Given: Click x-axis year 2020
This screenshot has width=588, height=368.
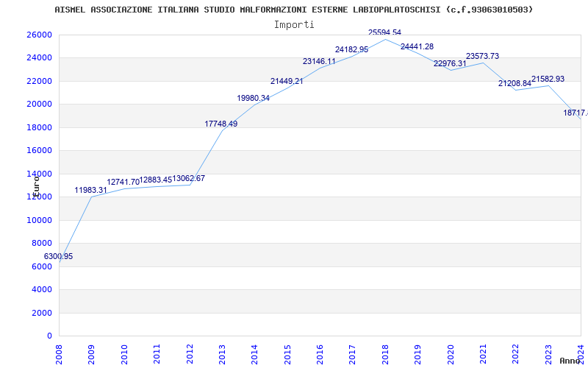Looking at the screenshot, I should (x=451, y=354).
